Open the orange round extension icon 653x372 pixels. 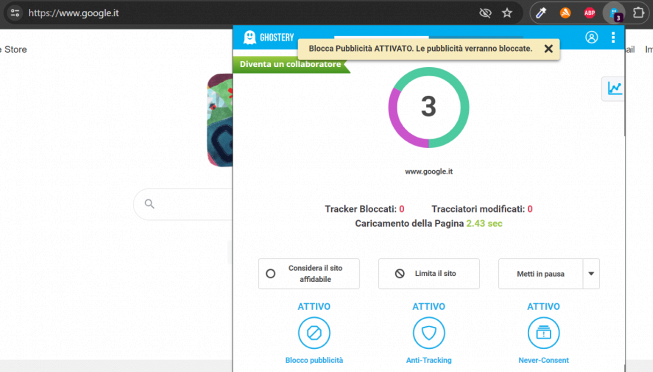tap(565, 13)
